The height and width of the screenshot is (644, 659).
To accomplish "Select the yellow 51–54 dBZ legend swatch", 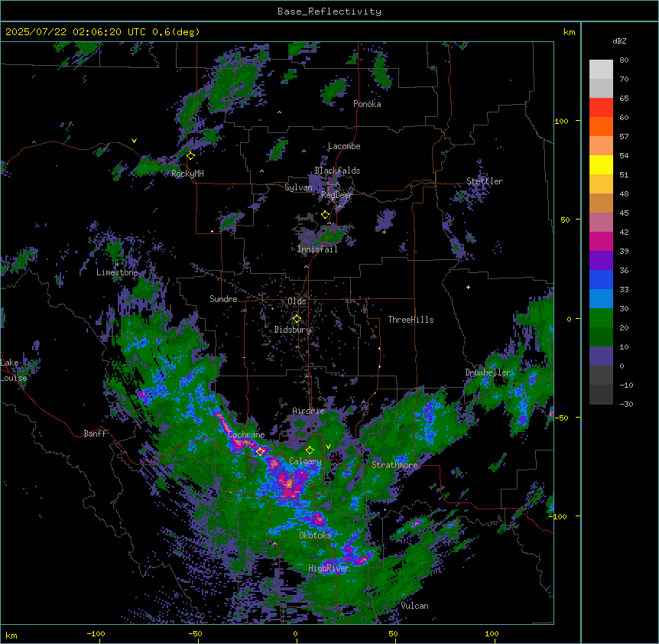I will [x=601, y=164].
